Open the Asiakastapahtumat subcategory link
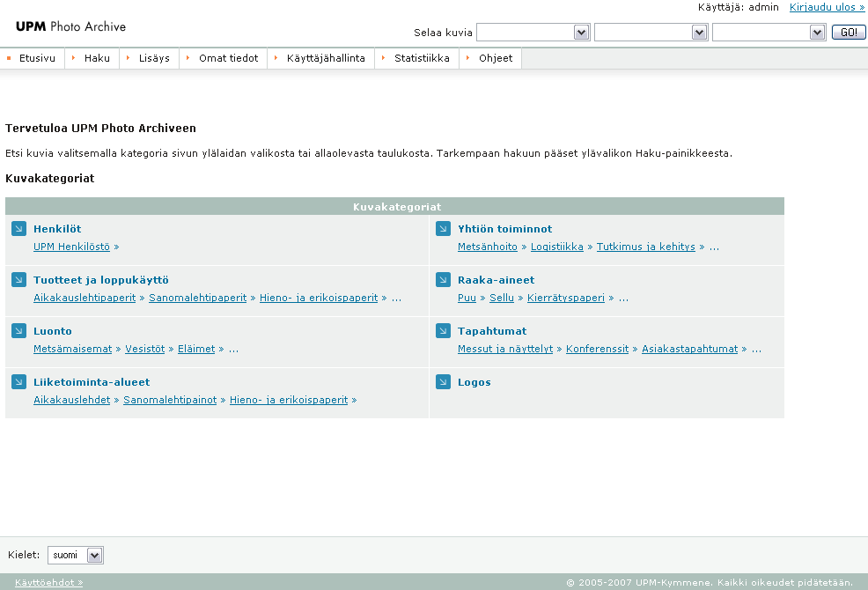 click(690, 349)
